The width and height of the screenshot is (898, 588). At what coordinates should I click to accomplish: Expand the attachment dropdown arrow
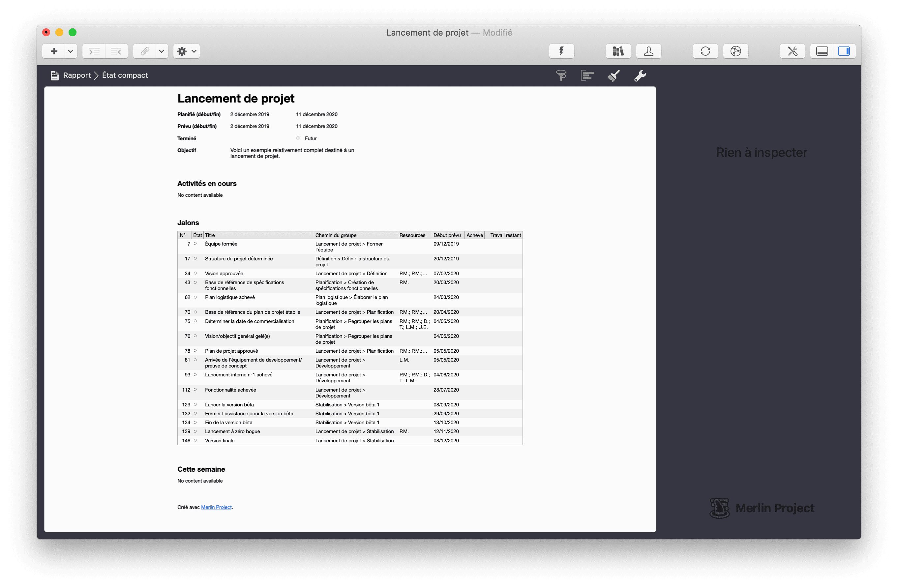pyautogui.click(x=162, y=51)
